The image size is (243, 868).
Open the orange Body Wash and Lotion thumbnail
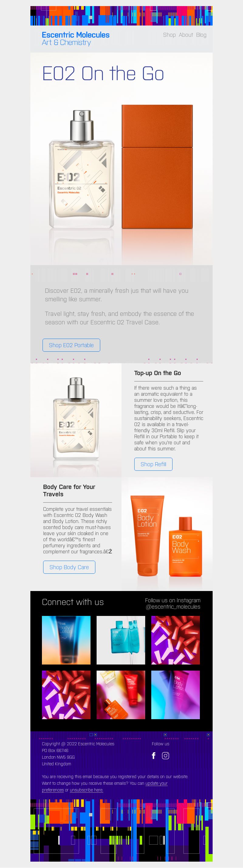[121, 695]
